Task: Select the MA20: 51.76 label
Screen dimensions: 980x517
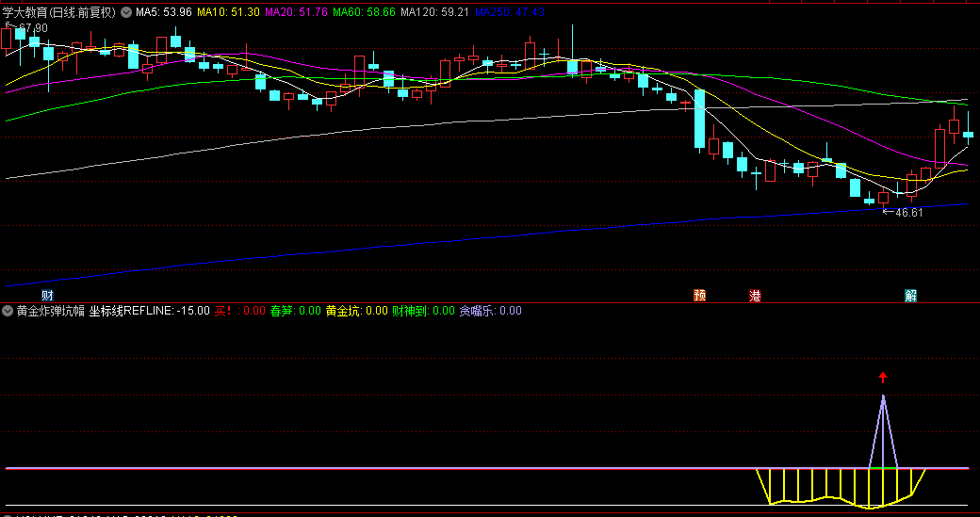Action: pos(296,12)
